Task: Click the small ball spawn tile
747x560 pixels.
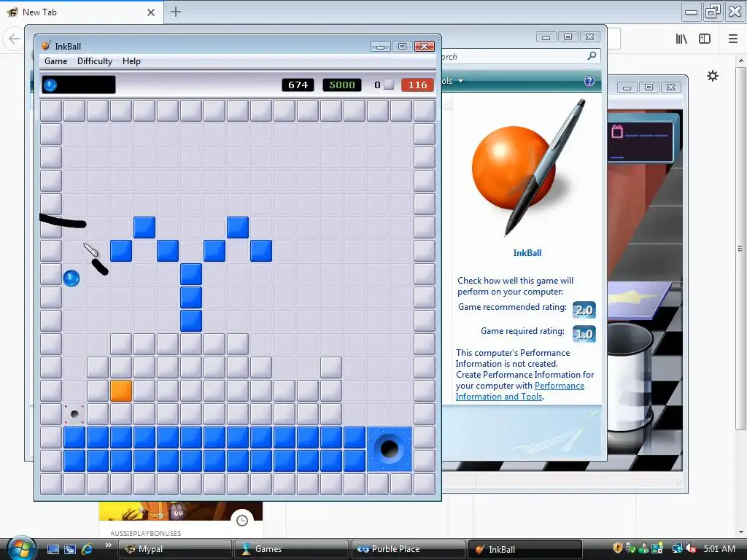Action: (x=74, y=414)
